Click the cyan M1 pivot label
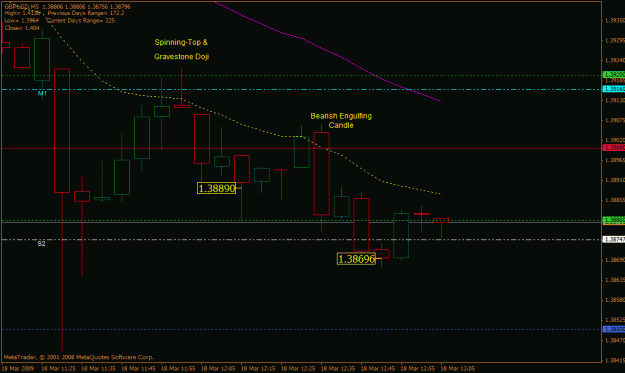Viewport: 625px width, 373px height. click(42, 93)
